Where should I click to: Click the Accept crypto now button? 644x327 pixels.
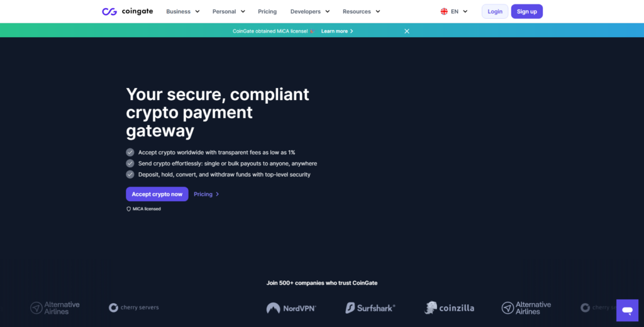[157, 194]
